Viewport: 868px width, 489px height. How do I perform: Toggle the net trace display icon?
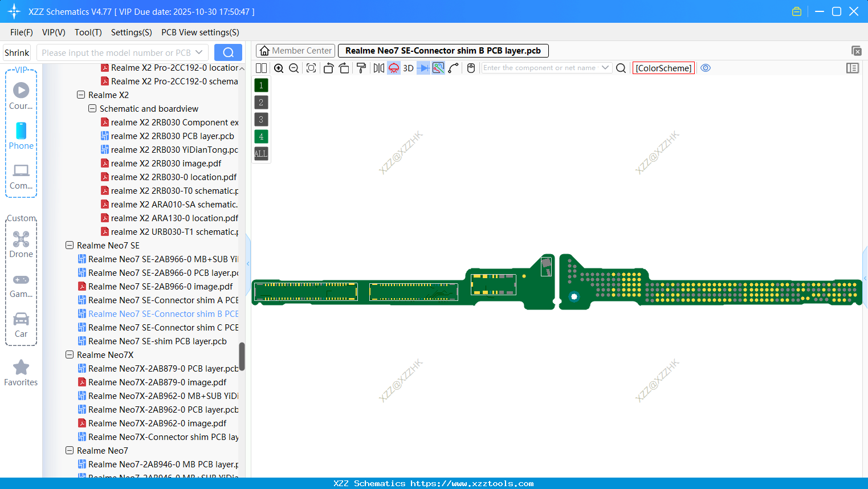point(438,68)
